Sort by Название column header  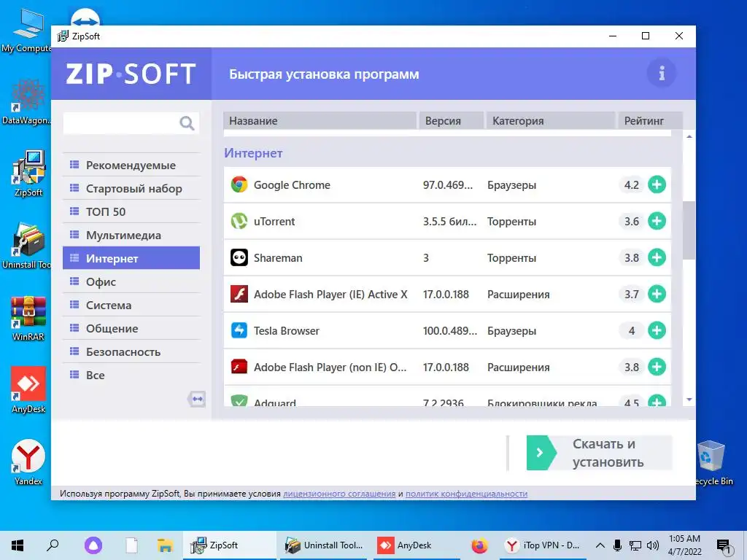(x=320, y=120)
